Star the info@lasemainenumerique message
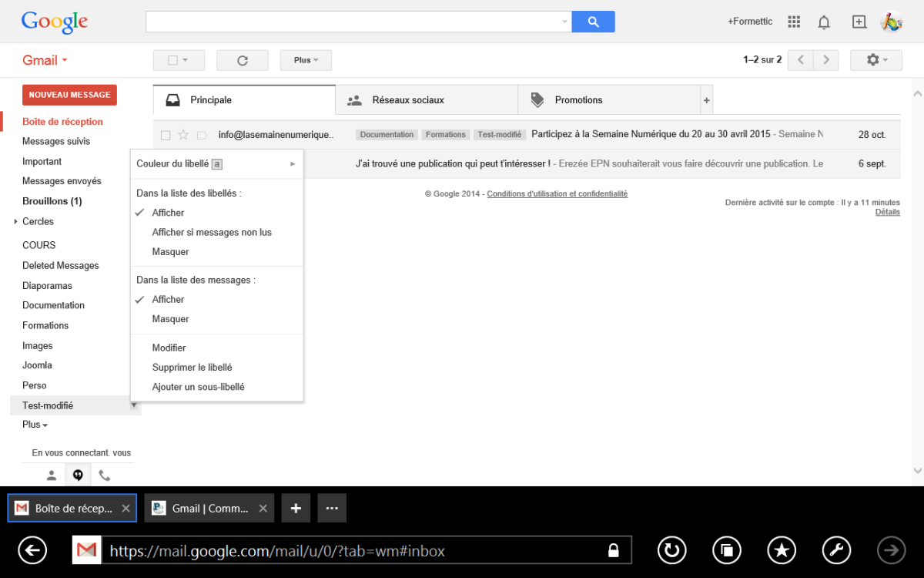Viewport: 924px width, 578px height. coord(183,135)
